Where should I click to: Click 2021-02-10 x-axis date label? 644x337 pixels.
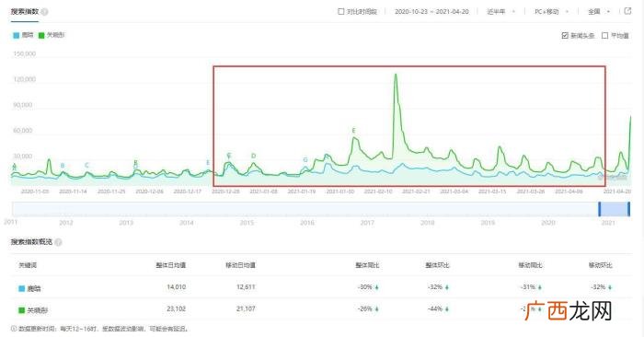(378, 192)
